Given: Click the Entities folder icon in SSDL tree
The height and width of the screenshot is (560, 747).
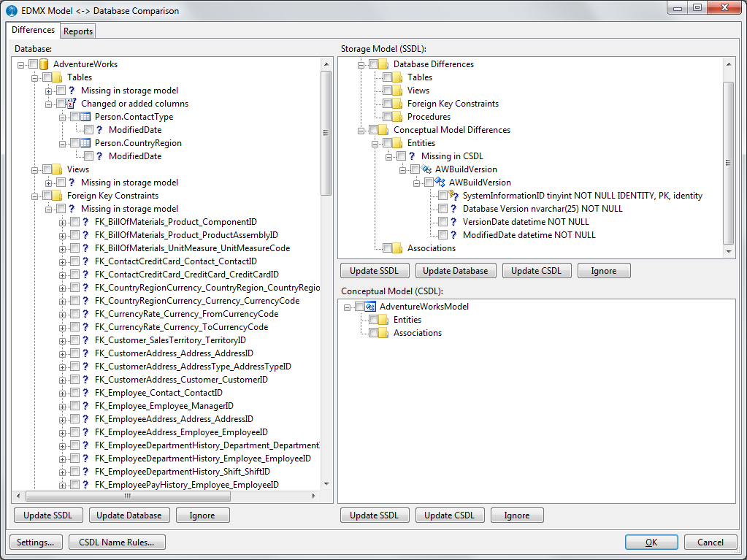Looking at the screenshot, I should [x=397, y=143].
